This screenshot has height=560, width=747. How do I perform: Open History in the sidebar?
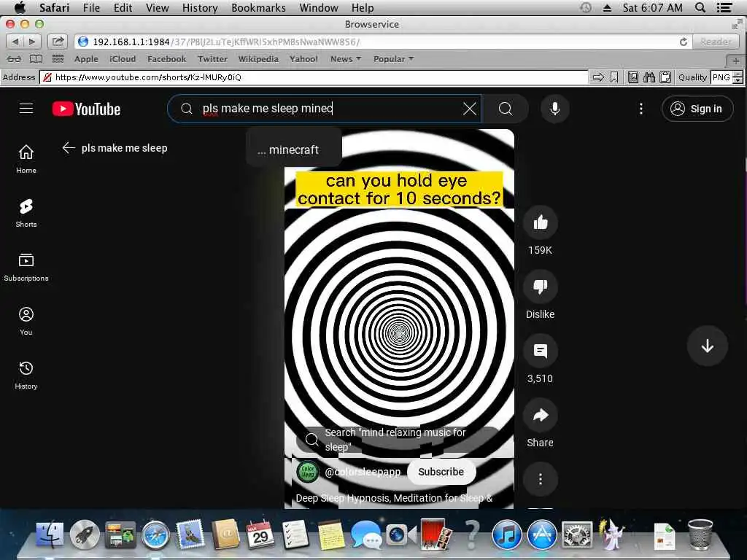26,376
